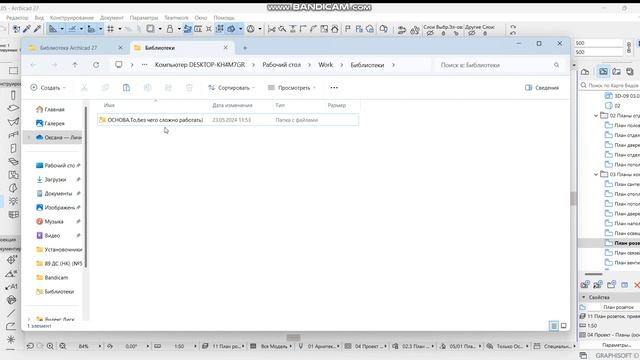Click the Paste icon in Explorer toolbar
Viewport: 640px width, 360px height.
point(127,88)
